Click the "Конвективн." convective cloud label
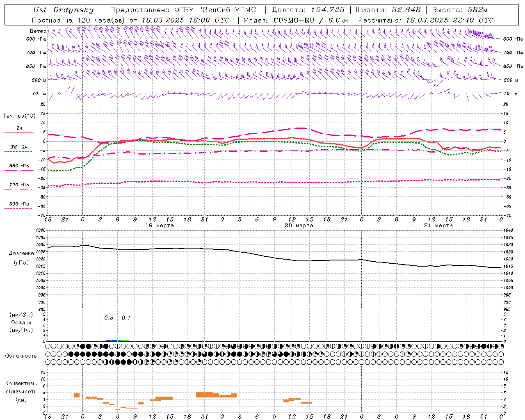Image resolution: width=525 pixels, height=420 pixels. (x=21, y=383)
